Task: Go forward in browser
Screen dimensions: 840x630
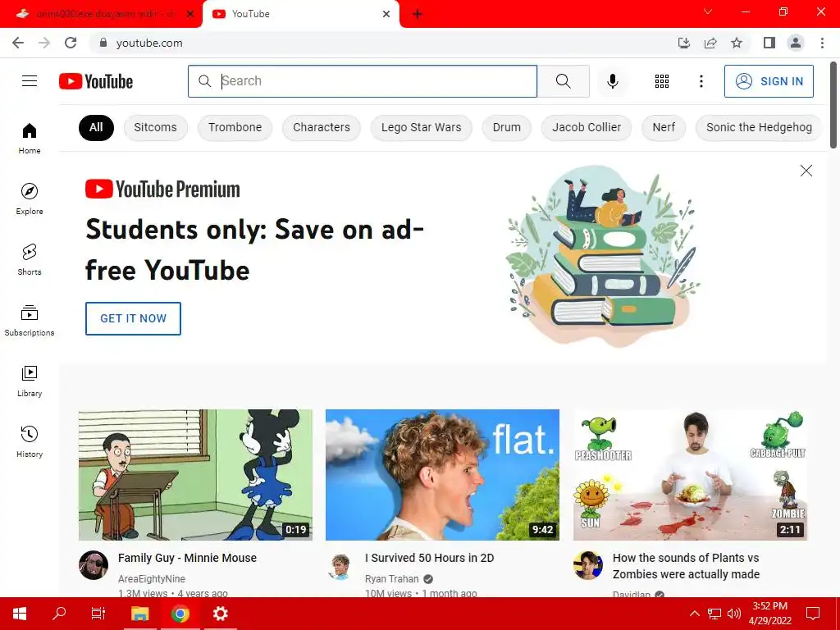Action: coord(44,43)
